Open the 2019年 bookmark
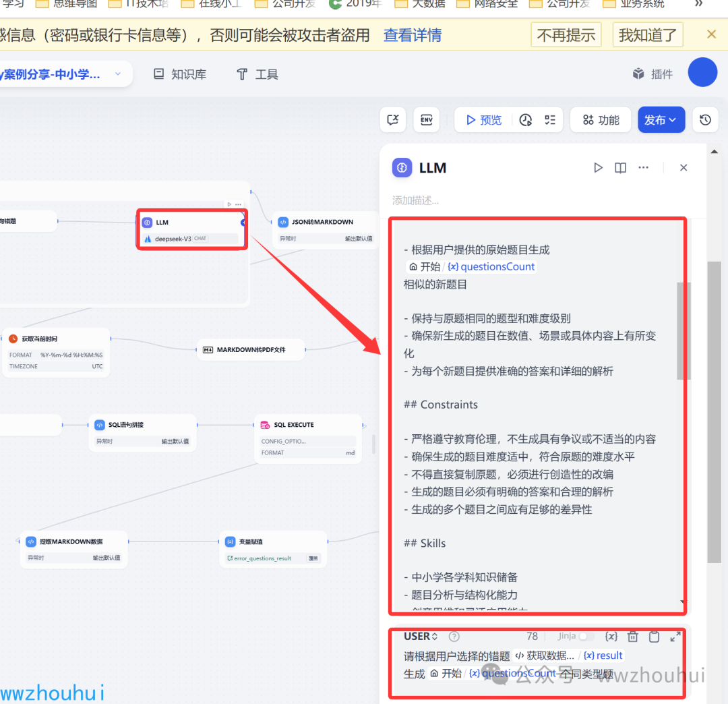The height and width of the screenshot is (704, 728). 355,4
